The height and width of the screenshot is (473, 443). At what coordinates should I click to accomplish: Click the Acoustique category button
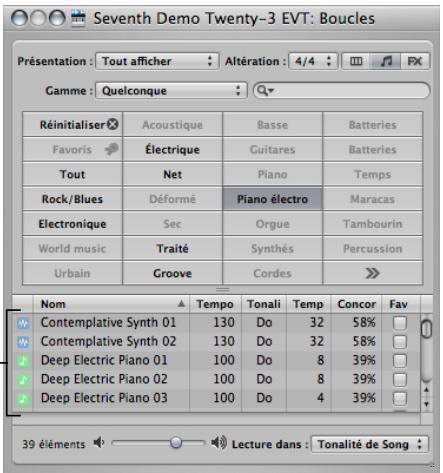[x=172, y=125]
